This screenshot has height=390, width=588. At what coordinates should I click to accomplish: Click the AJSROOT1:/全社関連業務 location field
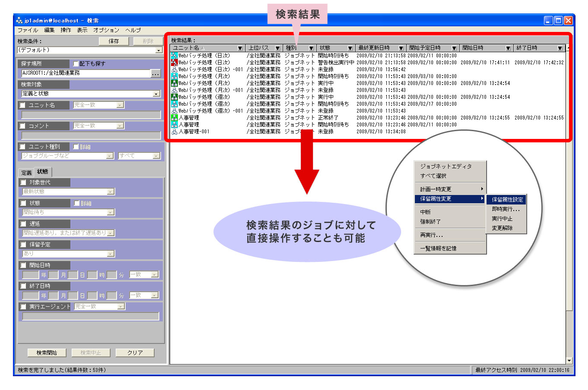[x=85, y=73]
